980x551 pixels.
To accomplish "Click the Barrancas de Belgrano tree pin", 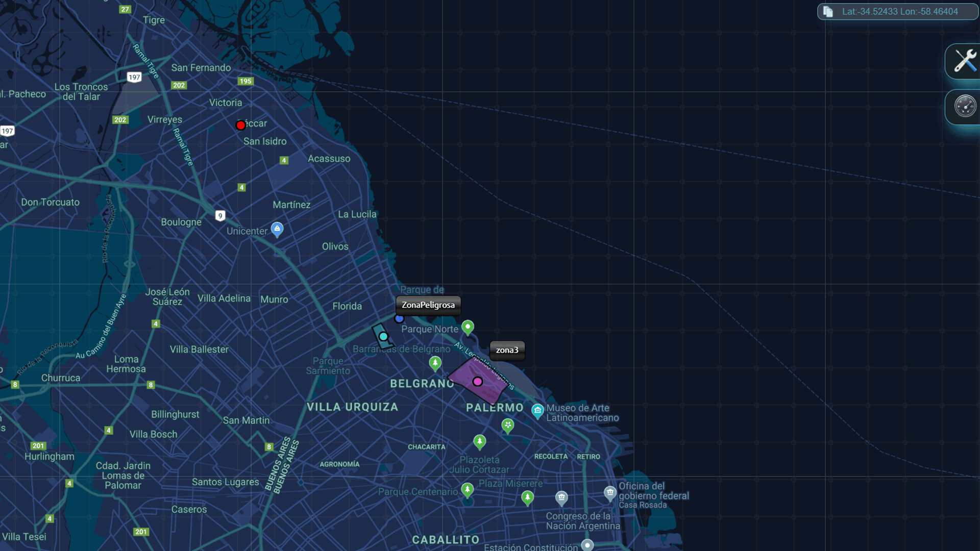I will pyautogui.click(x=435, y=363).
